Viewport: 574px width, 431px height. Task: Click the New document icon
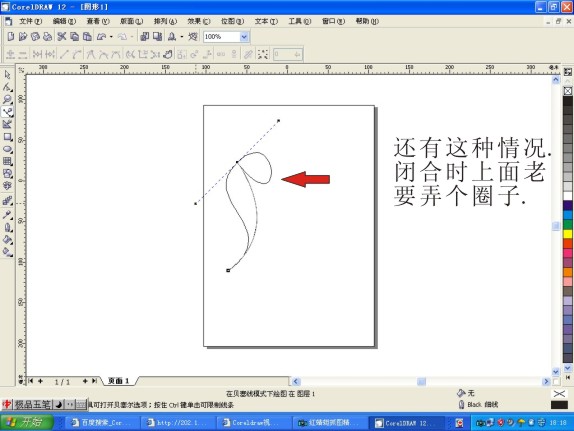click(11, 36)
